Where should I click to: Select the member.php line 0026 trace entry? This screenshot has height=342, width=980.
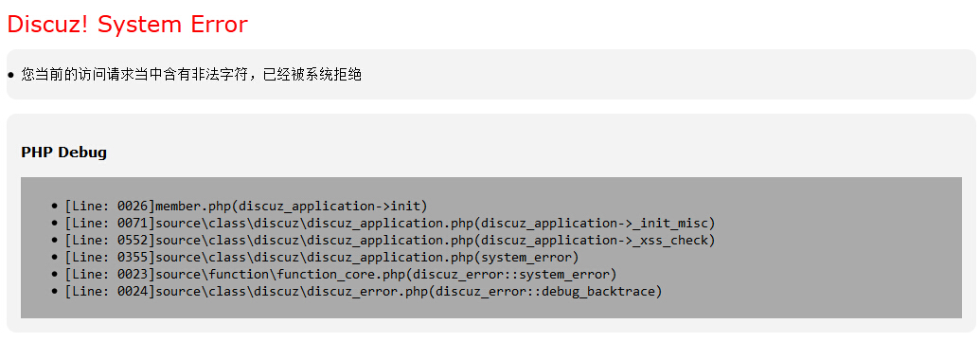click(x=245, y=207)
